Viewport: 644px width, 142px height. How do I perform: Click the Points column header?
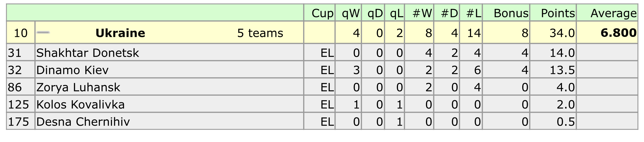point(558,13)
